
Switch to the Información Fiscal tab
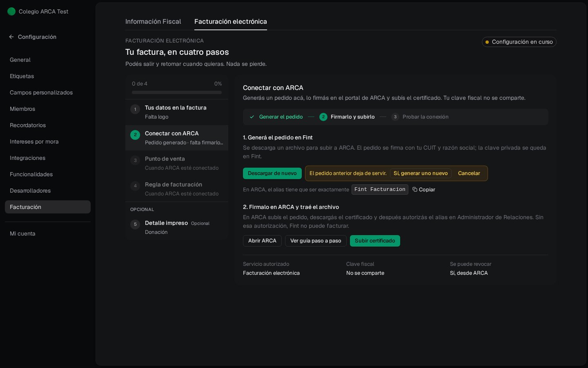153,21
